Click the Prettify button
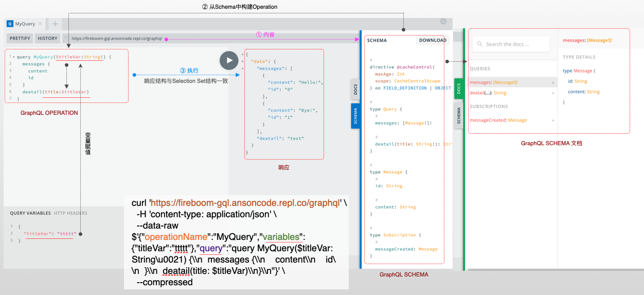This screenshot has height=295, width=644. tap(20, 38)
